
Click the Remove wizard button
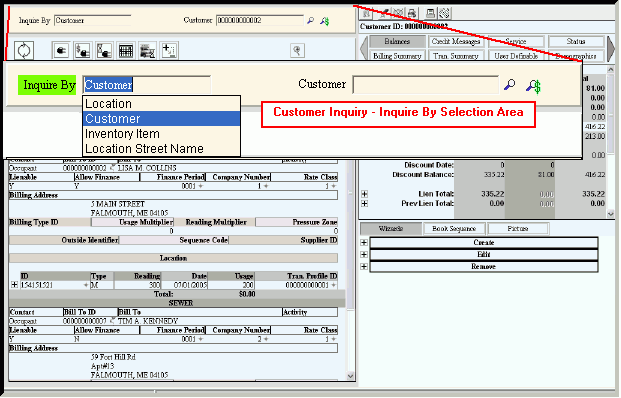point(484,267)
